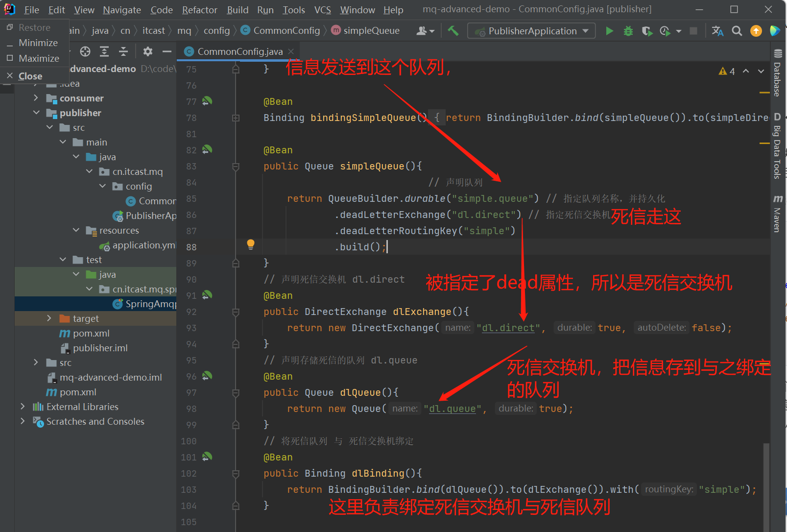Open Big Data Tools side panel
787x532 pixels.
(x=777, y=146)
